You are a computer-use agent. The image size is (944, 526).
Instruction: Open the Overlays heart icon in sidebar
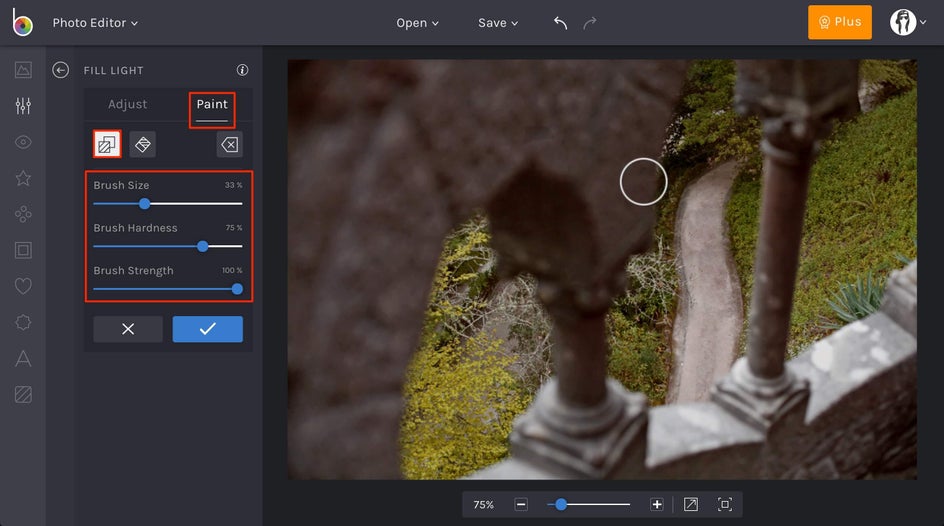click(23, 286)
